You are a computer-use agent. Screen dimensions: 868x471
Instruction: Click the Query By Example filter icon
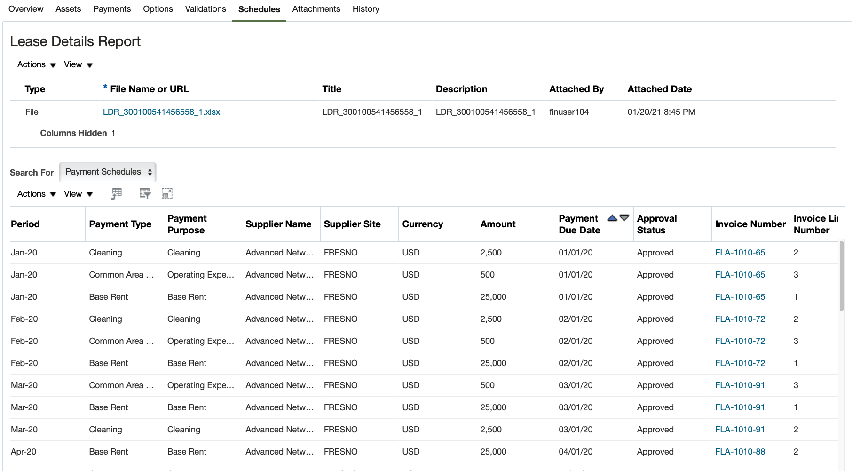point(145,193)
